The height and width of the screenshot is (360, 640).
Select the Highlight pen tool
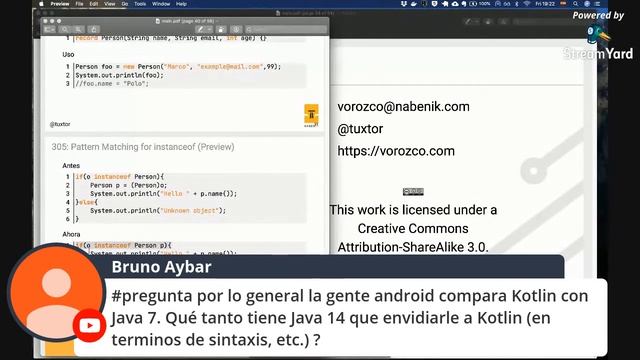click(200, 29)
